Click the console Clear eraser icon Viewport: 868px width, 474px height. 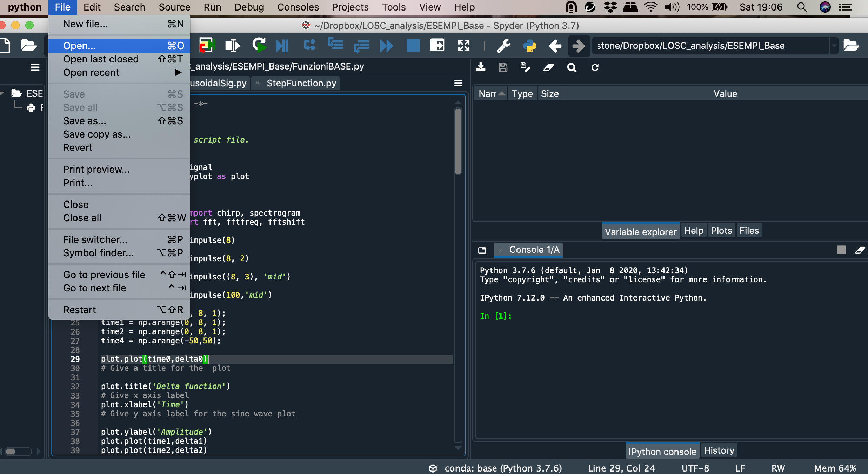click(x=860, y=250)
